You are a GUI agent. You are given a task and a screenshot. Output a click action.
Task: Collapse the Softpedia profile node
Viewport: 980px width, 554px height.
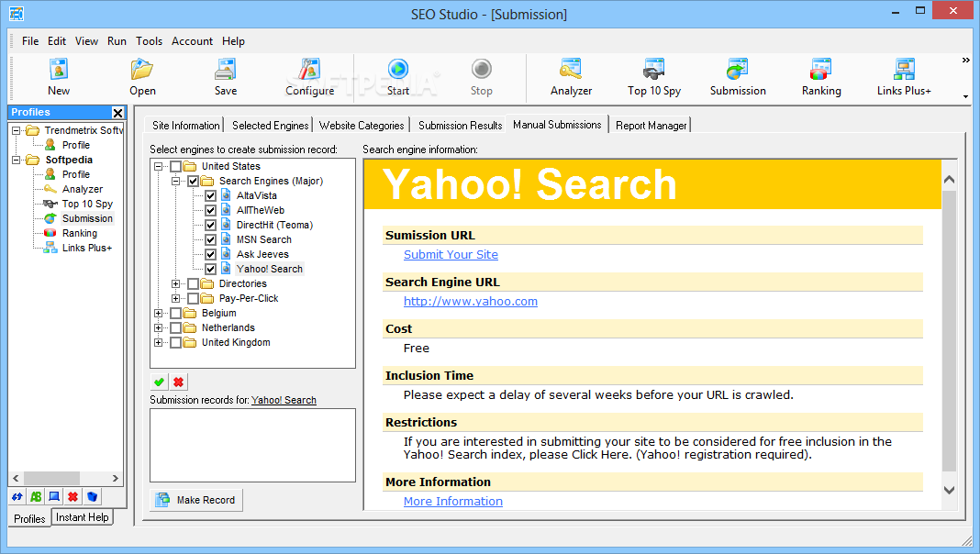17,160
